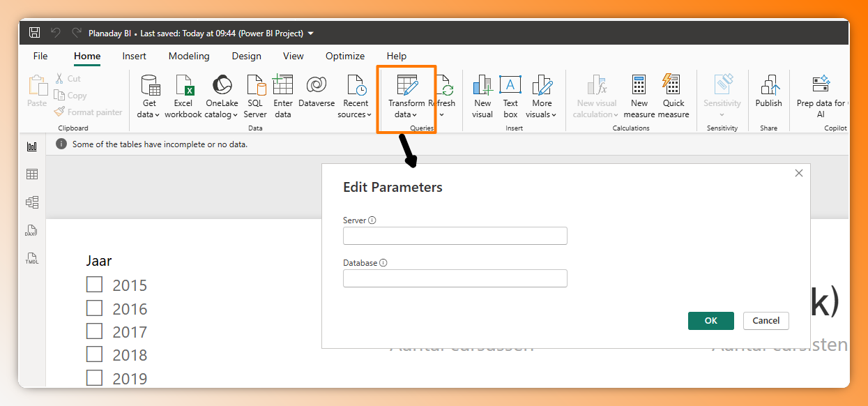Open the View ribbon tab
The height and width of the screenshot is (406, 868).
tap(294, 56)
